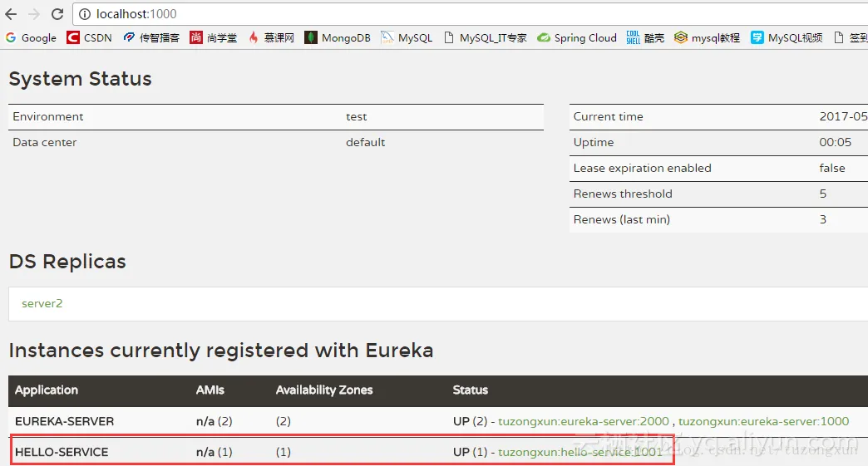Open the Google bookmark
Image resolution: width=868 pixels, height=466 pixels.
31,37
